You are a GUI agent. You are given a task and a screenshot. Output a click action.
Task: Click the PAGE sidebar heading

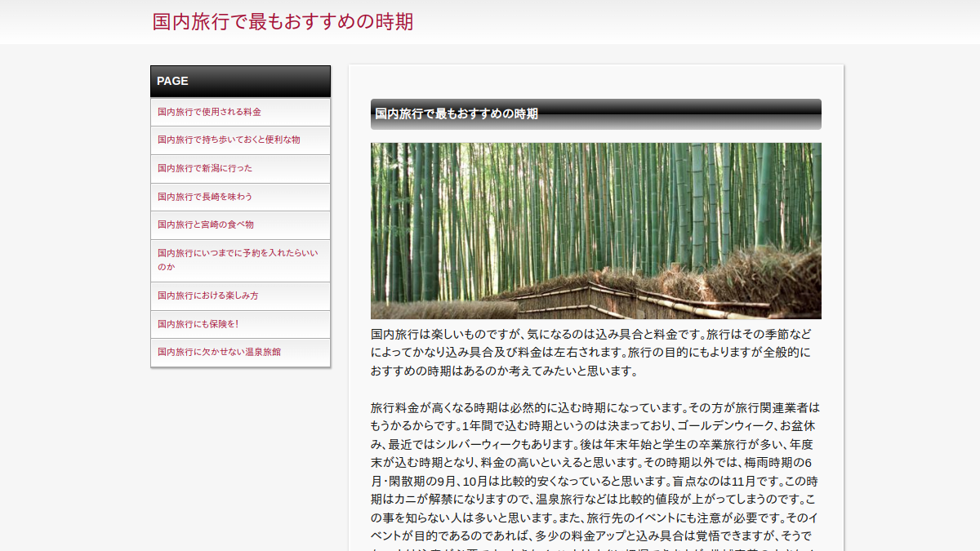[x=240, y=82]
